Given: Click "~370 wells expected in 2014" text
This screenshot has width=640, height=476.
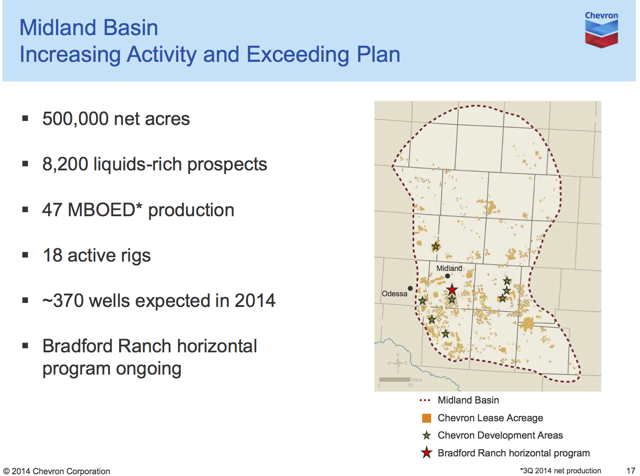Looking at the screenshot, I should tap(159, 301).
